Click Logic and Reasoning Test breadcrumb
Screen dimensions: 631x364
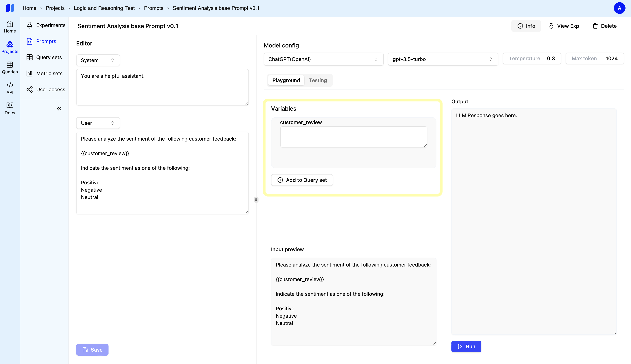point(104,8)
